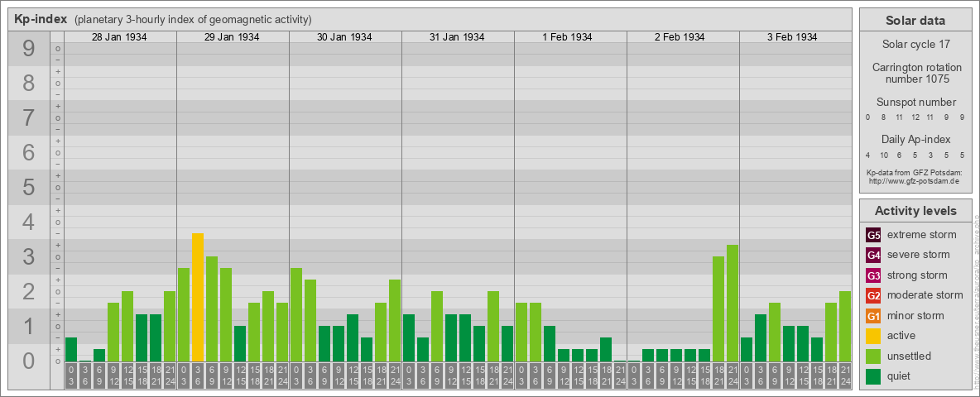The width and height of the screenshot is (980, 397).
Task: Click the '28 Jan 1934' date header
Action: tap(119, 37)
